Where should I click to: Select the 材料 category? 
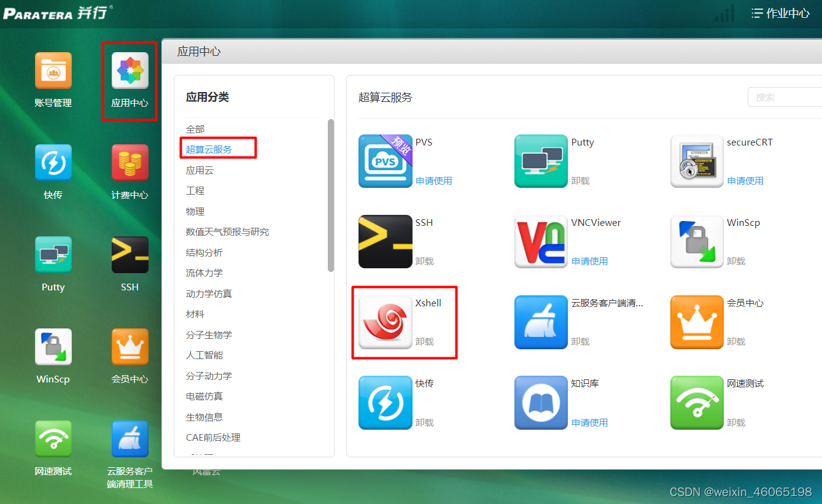point(195,314)
